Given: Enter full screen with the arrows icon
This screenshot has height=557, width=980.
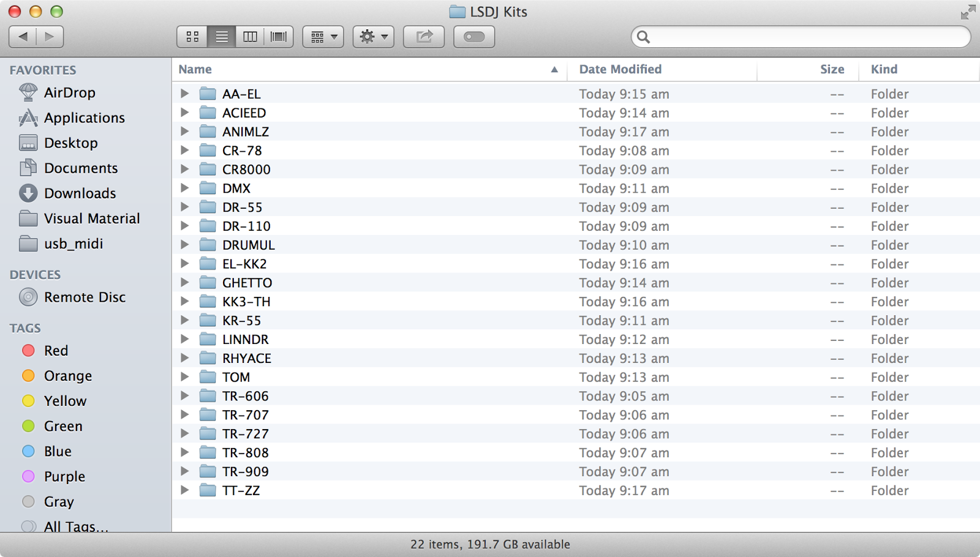Looking at the screenshot, I should [x=968, y=12].
